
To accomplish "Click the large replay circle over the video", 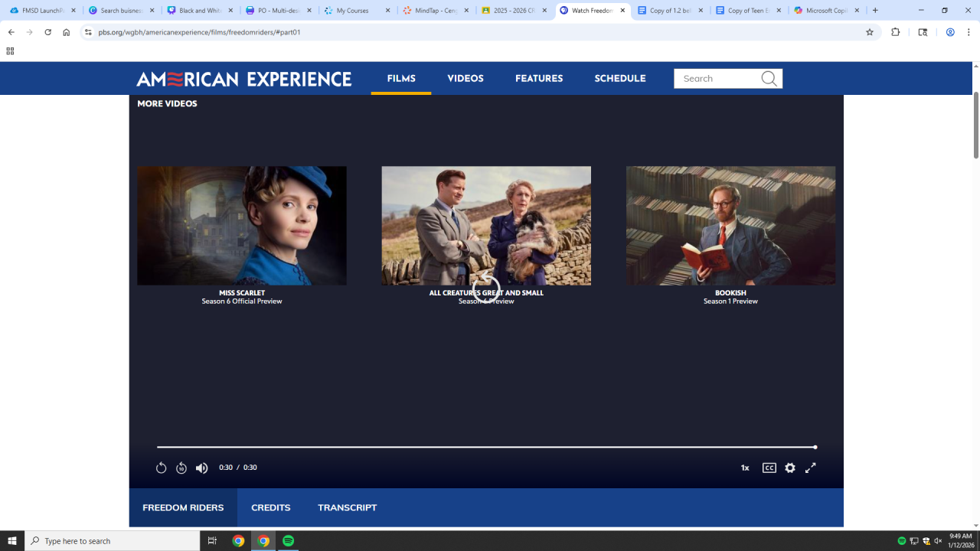I will click(486, 289).
